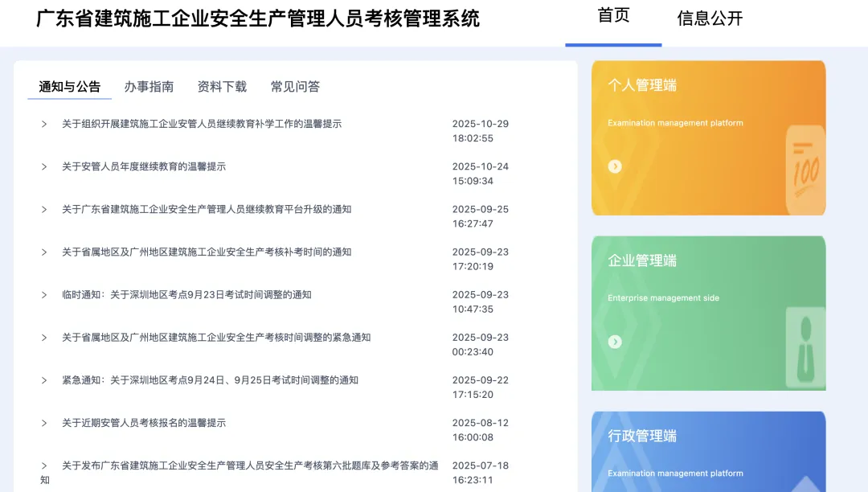Open notice about 第六批题库及参考答案
The height and width of the screenshot is (492, 868).
[x=240, y=473]
